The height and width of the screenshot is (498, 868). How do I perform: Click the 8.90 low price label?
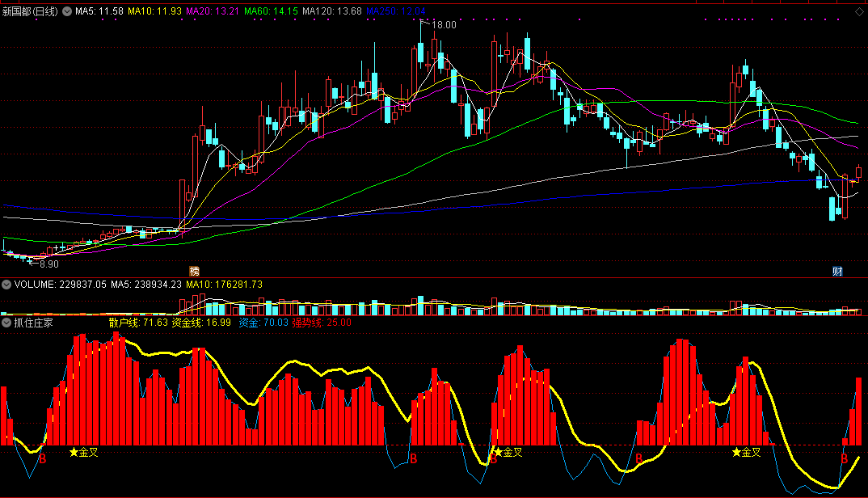(48, 264)
